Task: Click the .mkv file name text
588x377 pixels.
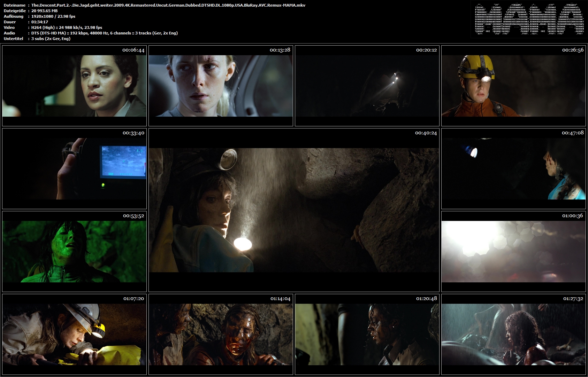Action: 168,5
